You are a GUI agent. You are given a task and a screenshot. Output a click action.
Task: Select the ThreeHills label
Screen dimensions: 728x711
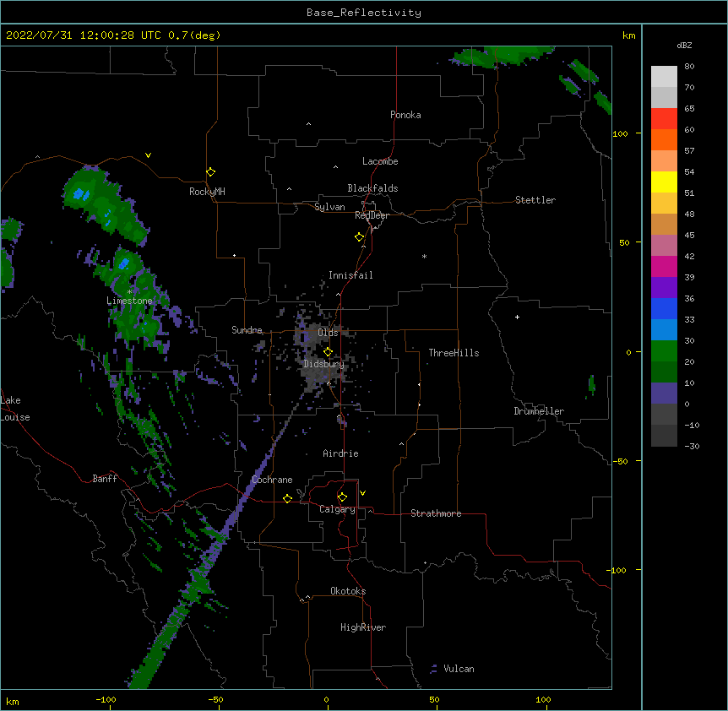point(454,353)
